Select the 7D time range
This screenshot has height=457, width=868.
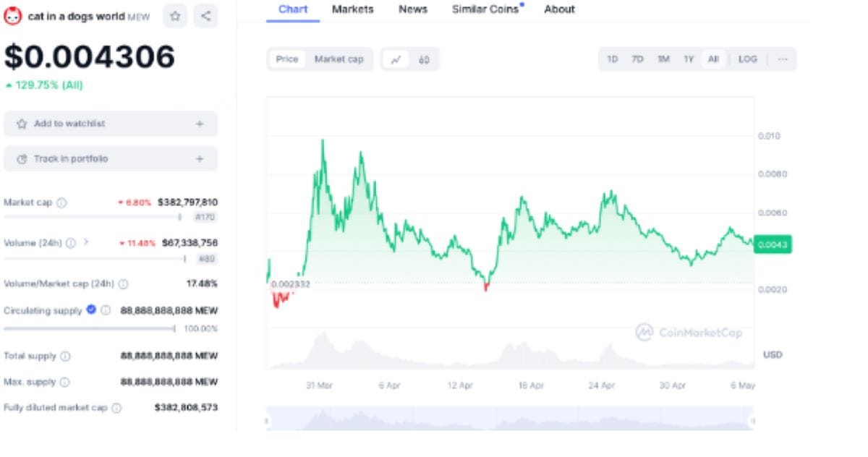(637, 59)
